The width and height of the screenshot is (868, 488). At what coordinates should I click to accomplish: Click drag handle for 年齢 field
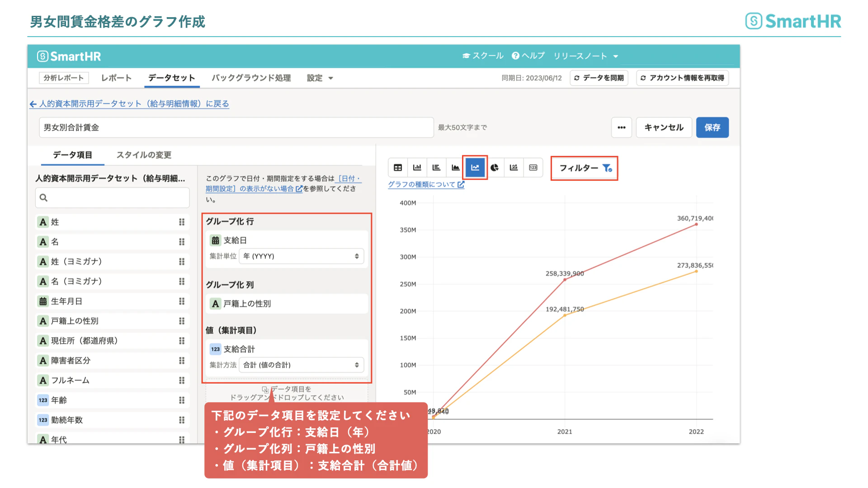[x=182, y=400]
